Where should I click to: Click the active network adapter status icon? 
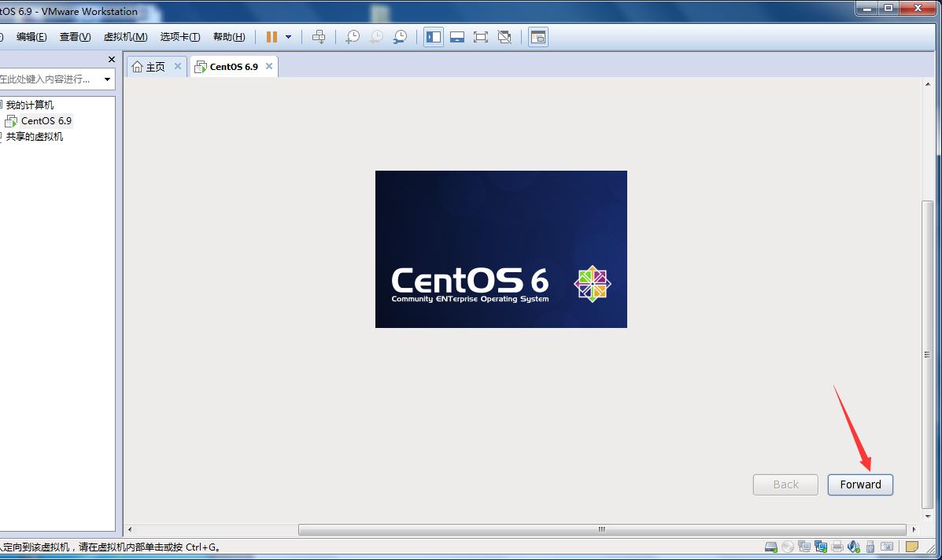point(821,546)
